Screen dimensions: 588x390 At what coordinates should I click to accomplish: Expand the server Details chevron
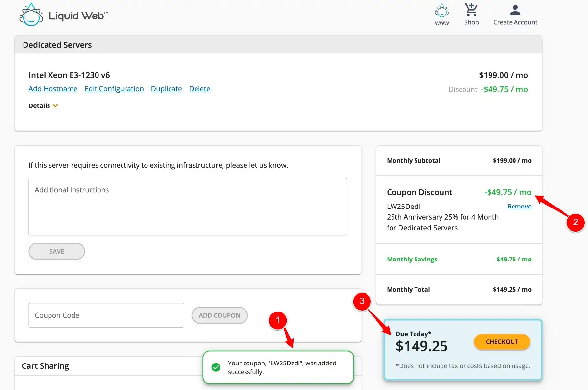[55, 105]
